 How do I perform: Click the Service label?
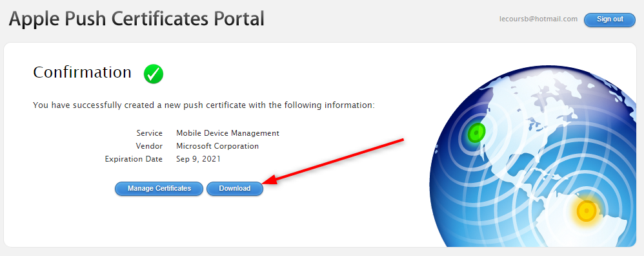(150, 133)
